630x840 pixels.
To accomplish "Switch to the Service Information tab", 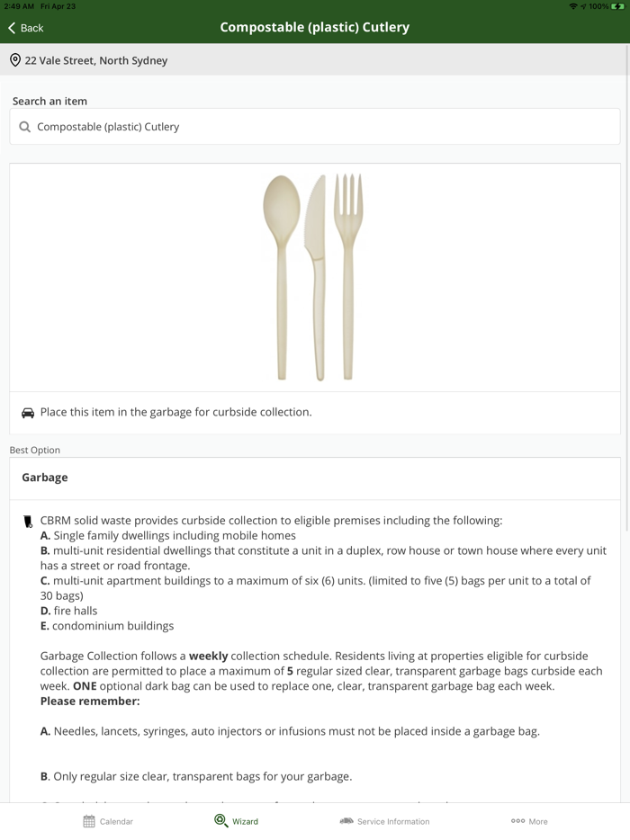I will click(384, 821).
